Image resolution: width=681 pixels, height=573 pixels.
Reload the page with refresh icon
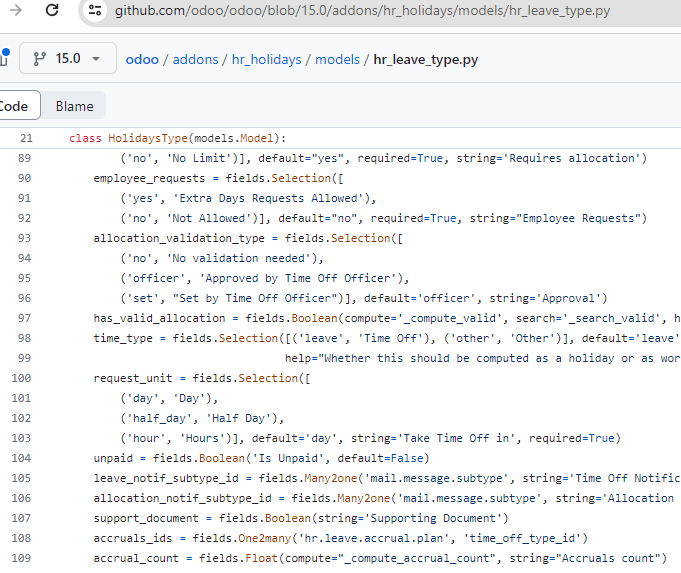[52, 10]
